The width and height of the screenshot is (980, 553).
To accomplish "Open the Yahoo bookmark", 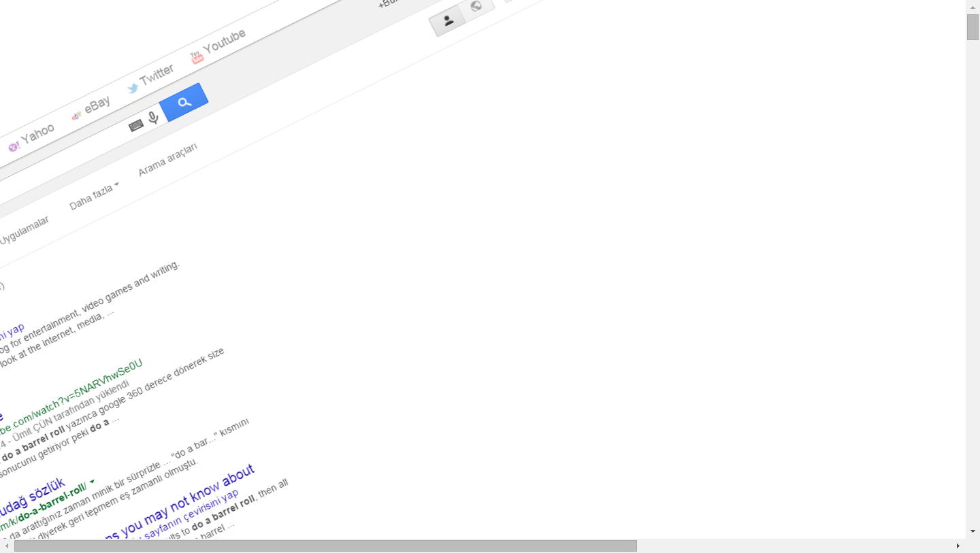I will (x=31, y=137).
